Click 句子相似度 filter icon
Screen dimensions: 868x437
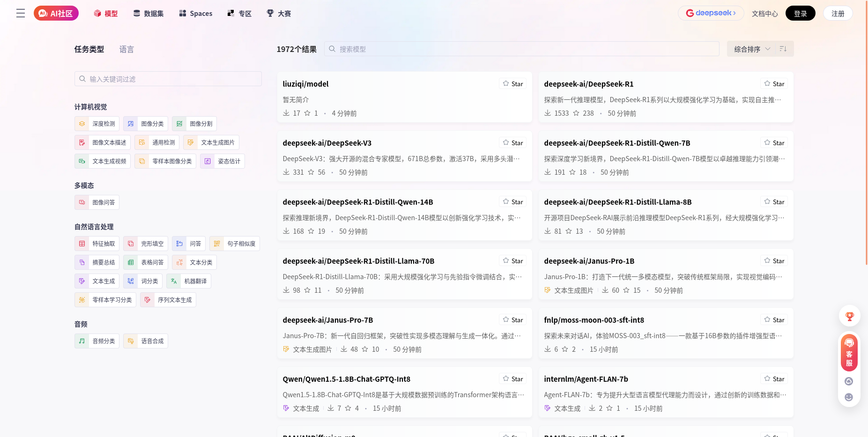tap(217, 244)
